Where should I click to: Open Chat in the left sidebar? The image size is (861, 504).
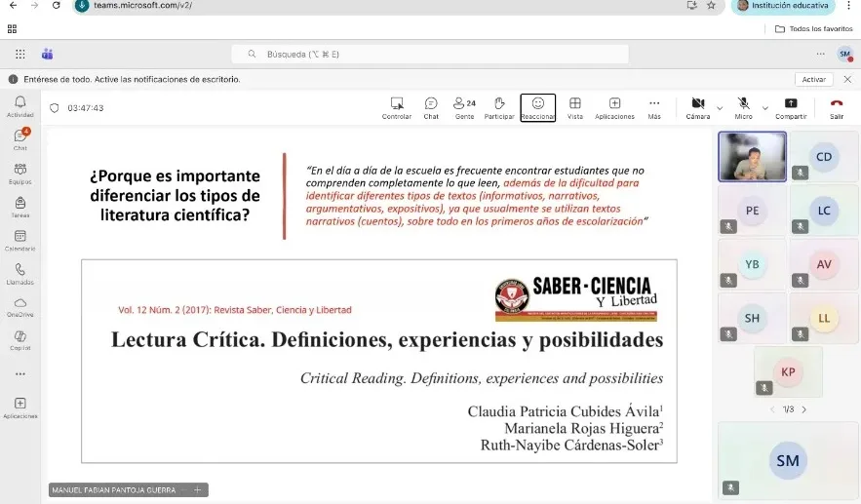20,139
